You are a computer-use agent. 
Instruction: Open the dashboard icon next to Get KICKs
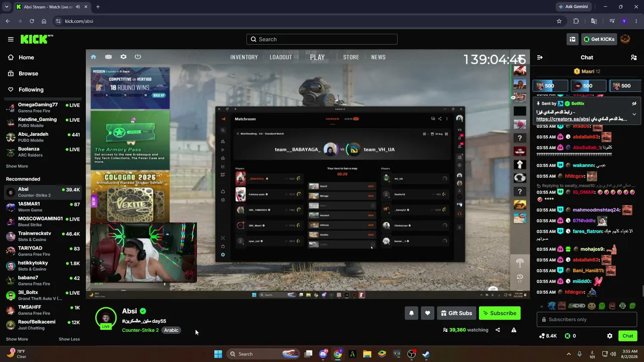(x=573, y=39)
